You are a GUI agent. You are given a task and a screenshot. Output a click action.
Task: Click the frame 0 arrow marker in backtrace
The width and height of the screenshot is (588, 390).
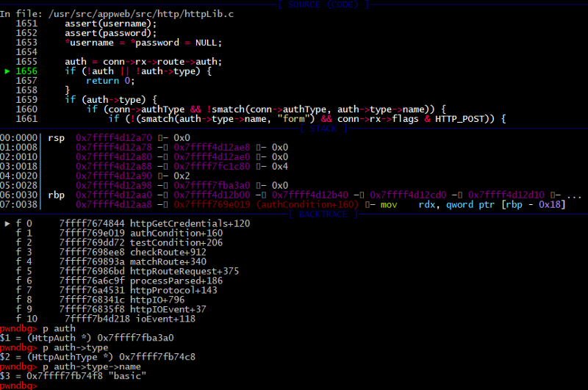[7, 224]
